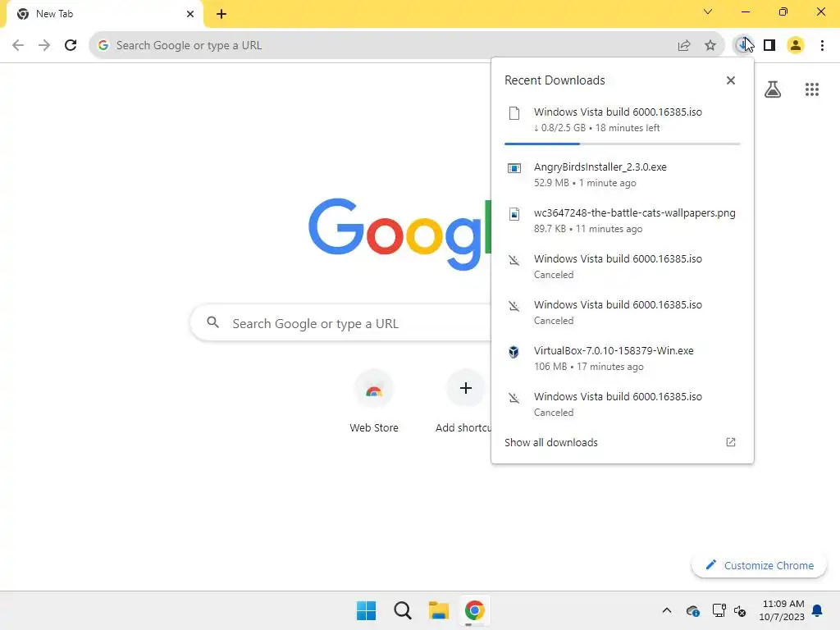Click the taskbar clock showing 11:09 AM
Viewport: 840px width, 630px height.
pos(782,610)
